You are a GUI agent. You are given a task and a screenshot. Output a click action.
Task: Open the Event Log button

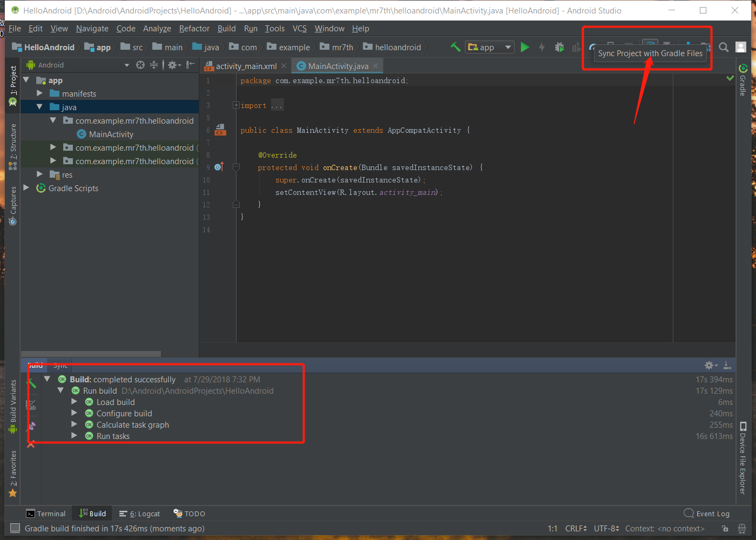706,514
